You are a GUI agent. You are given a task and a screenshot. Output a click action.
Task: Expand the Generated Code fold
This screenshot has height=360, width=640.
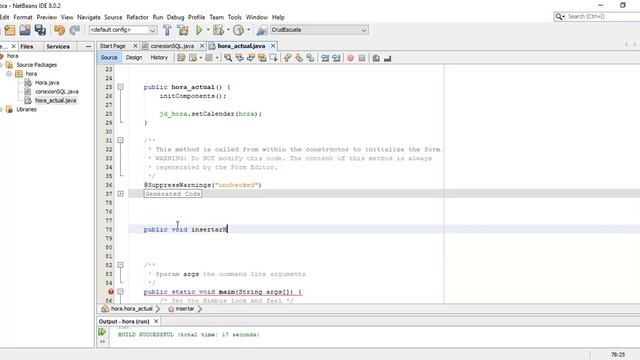120,193
